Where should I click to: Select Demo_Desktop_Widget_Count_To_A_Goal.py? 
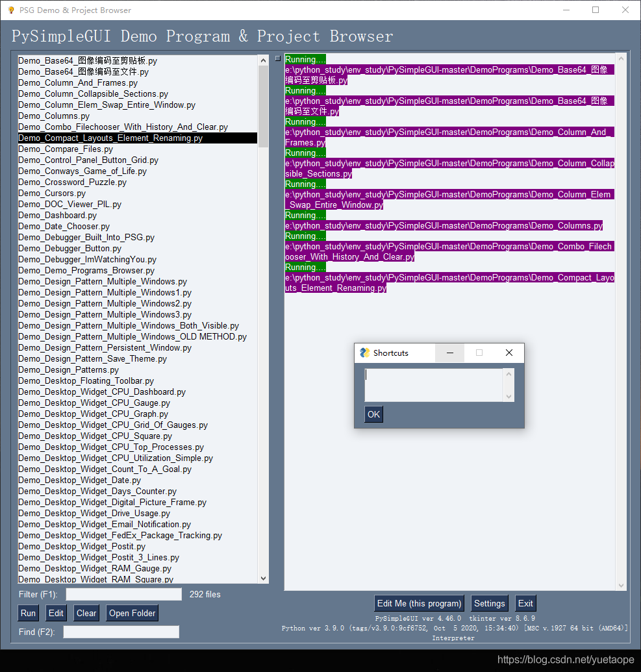pos(137,469)
